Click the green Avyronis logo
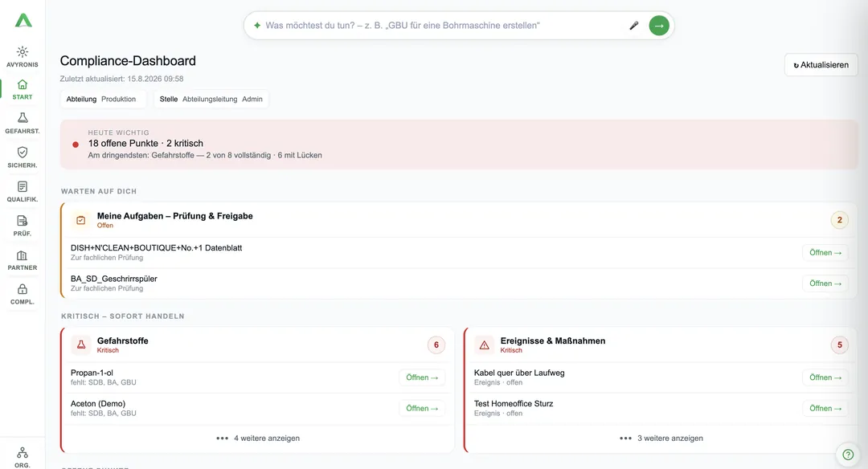Viewport: 868px width, 469px height. tap(23, 20)
